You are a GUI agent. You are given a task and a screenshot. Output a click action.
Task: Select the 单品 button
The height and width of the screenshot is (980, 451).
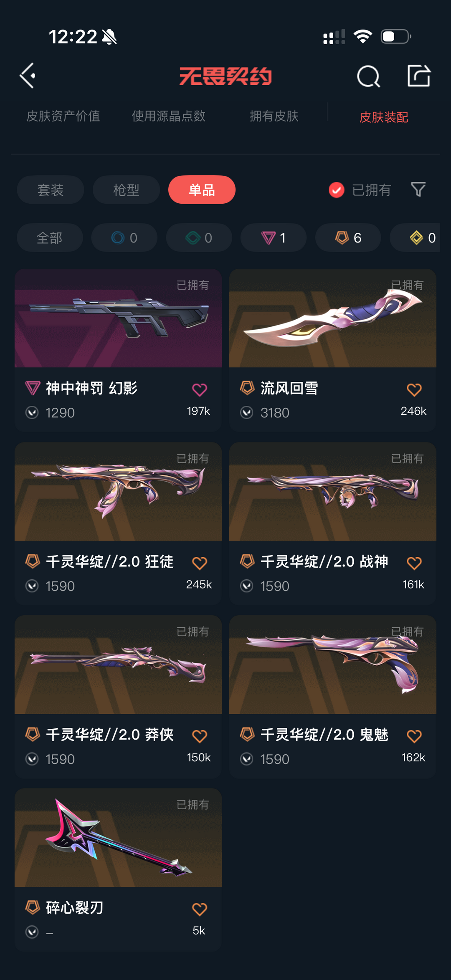click(202, 190)
